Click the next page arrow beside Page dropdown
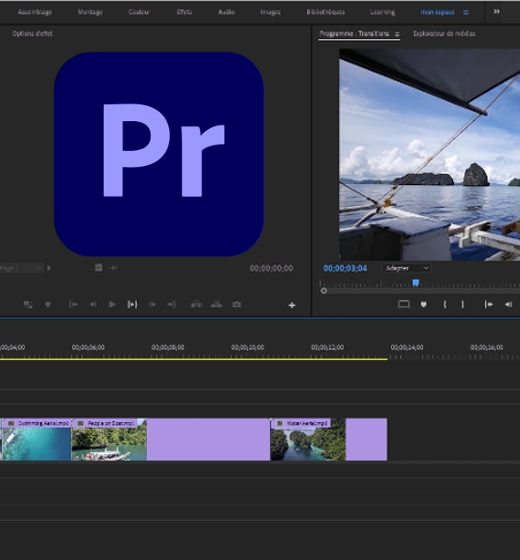The height and width of the screenshot is (560, 520). (x=49, y=268)
